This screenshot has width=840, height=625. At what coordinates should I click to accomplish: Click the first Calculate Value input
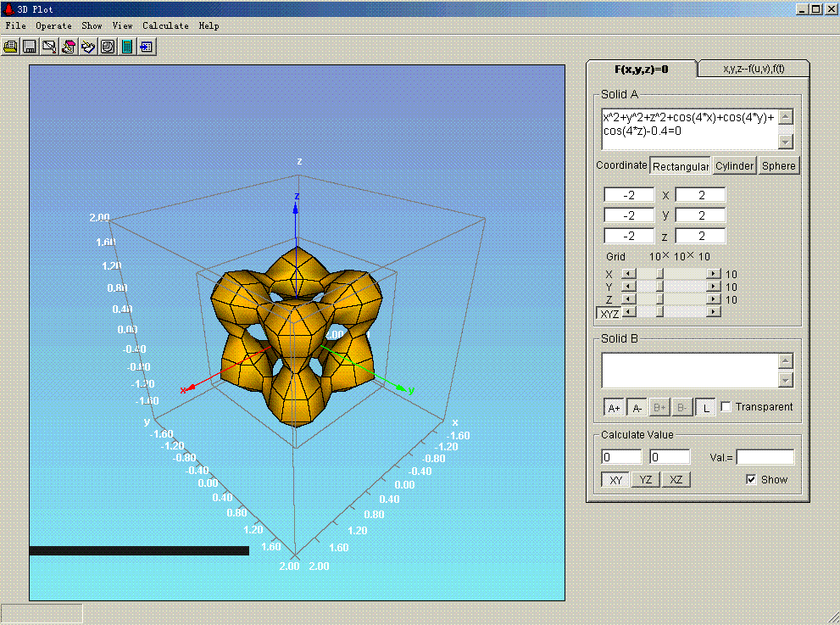[621, 457]
